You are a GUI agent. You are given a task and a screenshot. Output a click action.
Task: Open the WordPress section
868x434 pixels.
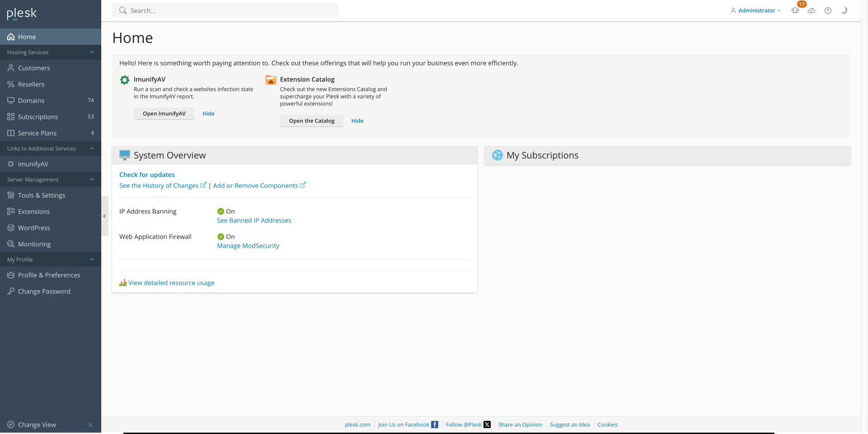click(34, 227)
